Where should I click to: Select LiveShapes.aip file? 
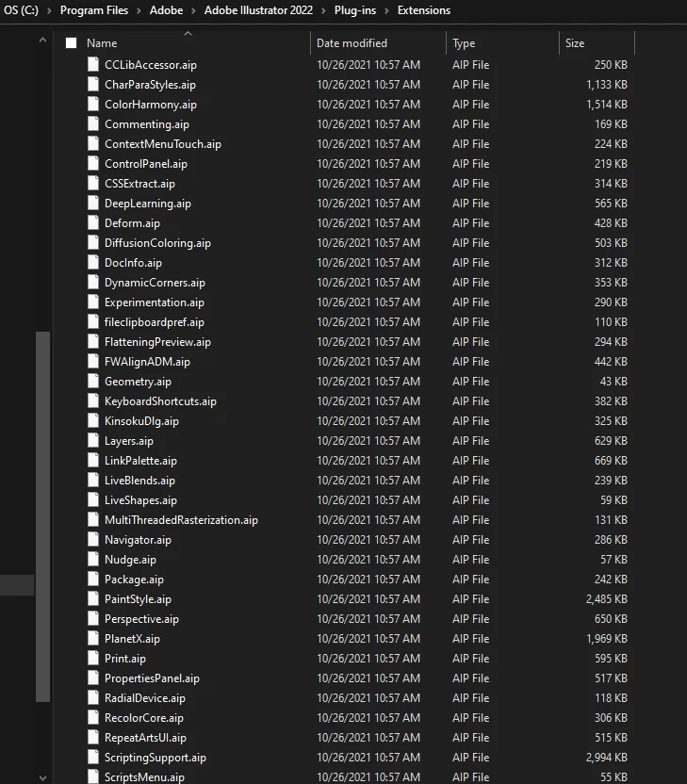click(140, 500)
